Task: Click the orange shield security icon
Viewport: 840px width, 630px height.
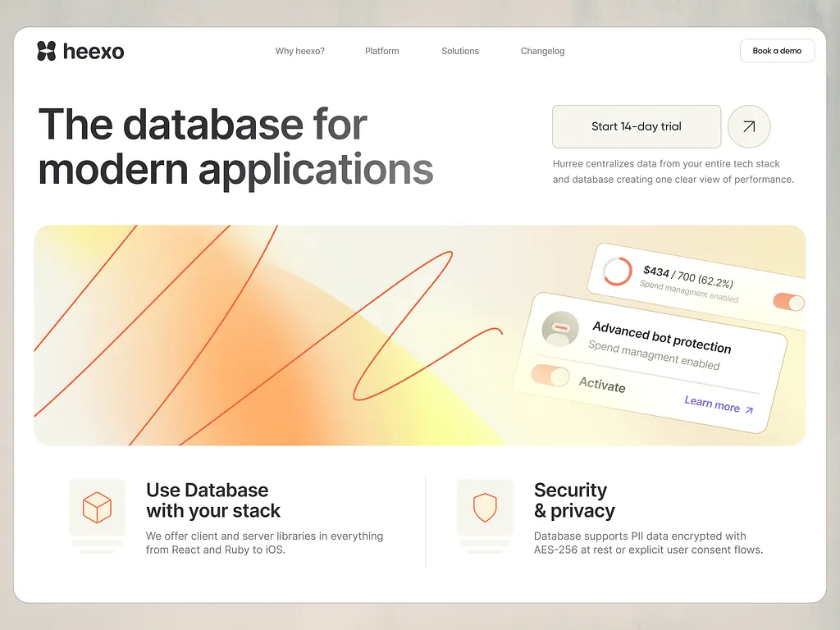Action: coord(485,508)
